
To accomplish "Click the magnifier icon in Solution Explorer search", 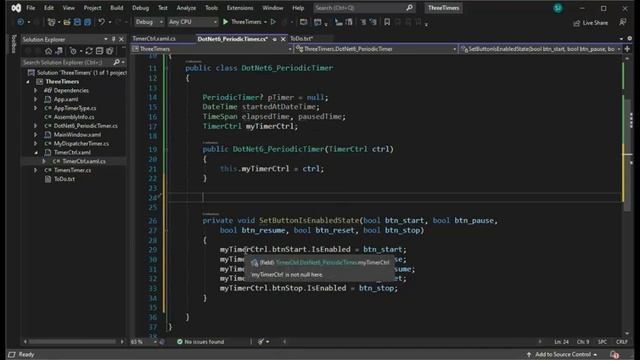I will pyautogui.click(x=116, y=62).
